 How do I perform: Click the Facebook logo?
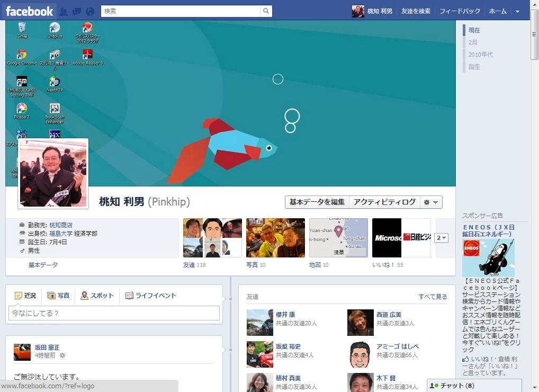click(x=29, y=11)
